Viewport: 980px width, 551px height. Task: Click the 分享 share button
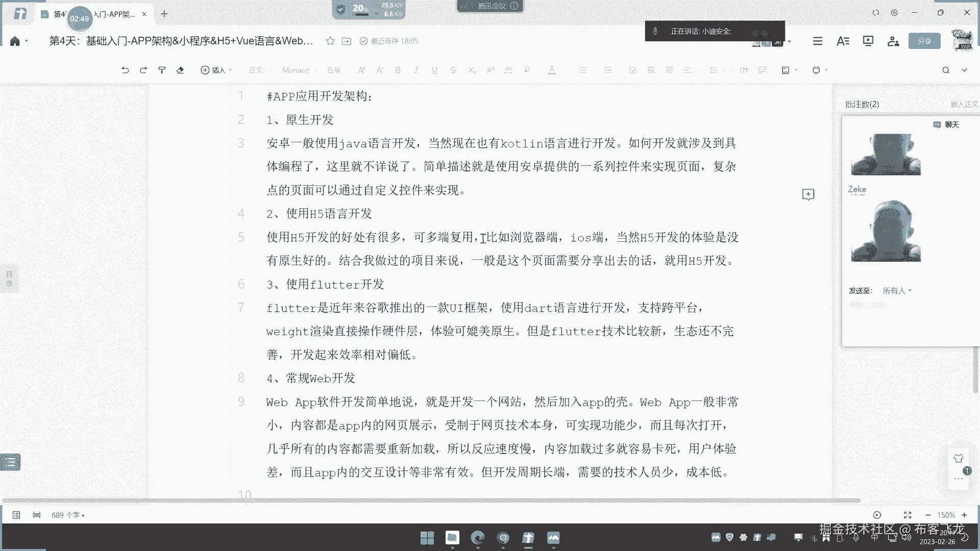pos(924,41)
